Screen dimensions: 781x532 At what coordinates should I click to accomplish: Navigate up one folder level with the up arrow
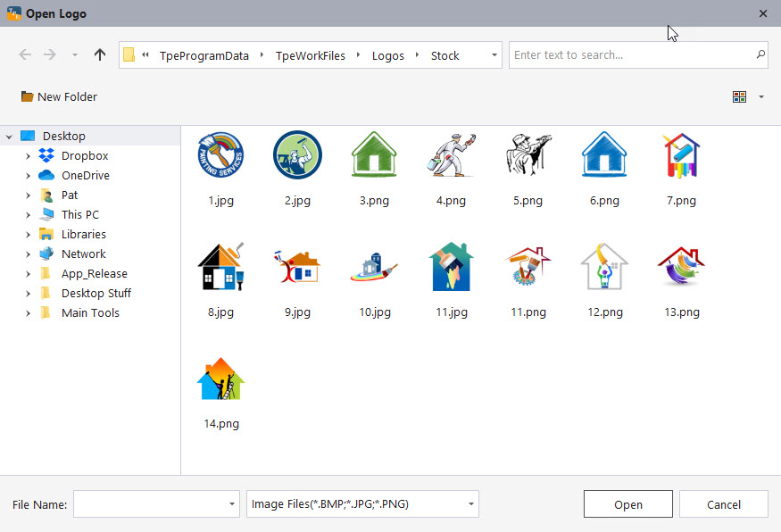coord(99,54)
